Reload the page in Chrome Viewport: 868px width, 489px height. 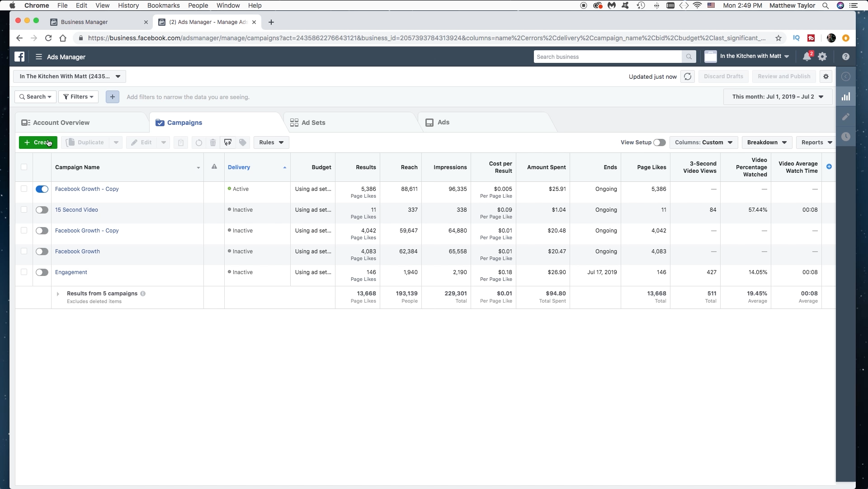pyautogui.click(x=48, y=38)
